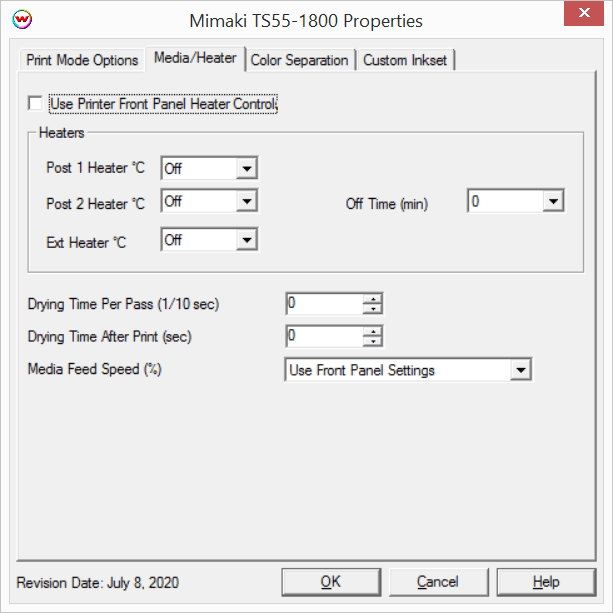Open the Color Separation tab
Viewport: 613px width, 613px height.
pyautogui.click(x=299, y=60)
